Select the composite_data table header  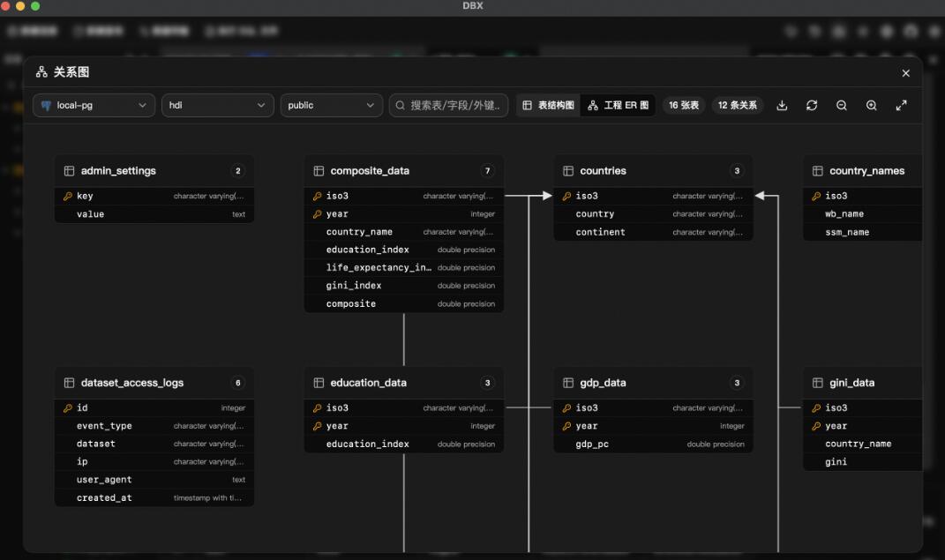tap(404, 171)
